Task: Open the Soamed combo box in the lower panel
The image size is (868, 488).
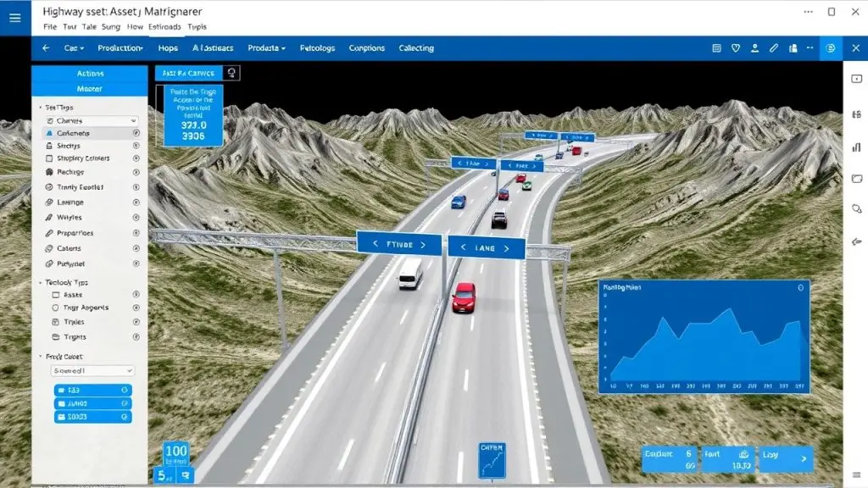Action: coord(91,370)
